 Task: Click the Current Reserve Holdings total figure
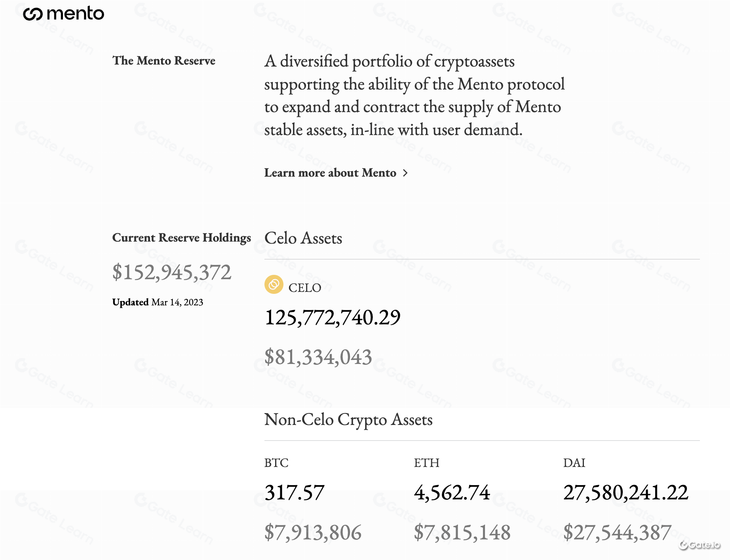(172, 272)
